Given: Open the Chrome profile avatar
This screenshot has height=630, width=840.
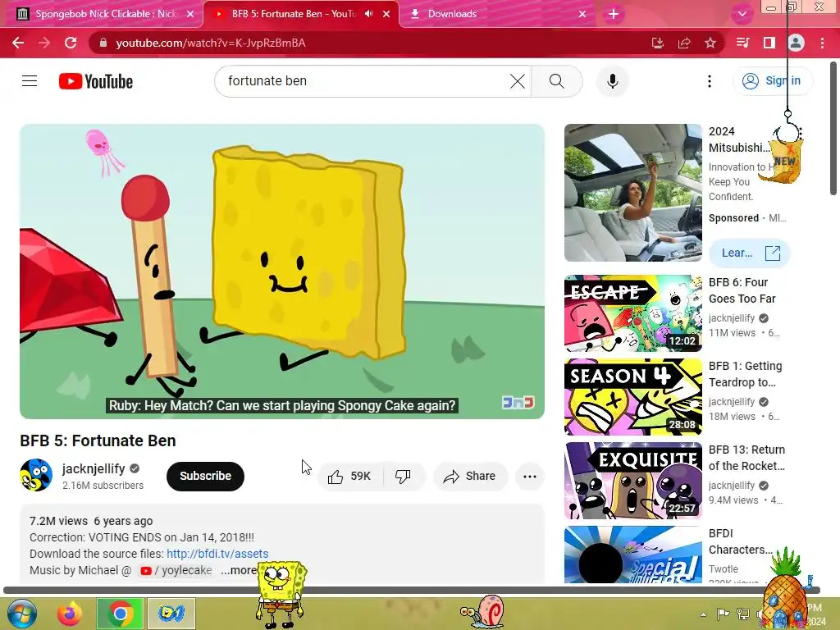Looking at the screenshot, I should (796, 43).
